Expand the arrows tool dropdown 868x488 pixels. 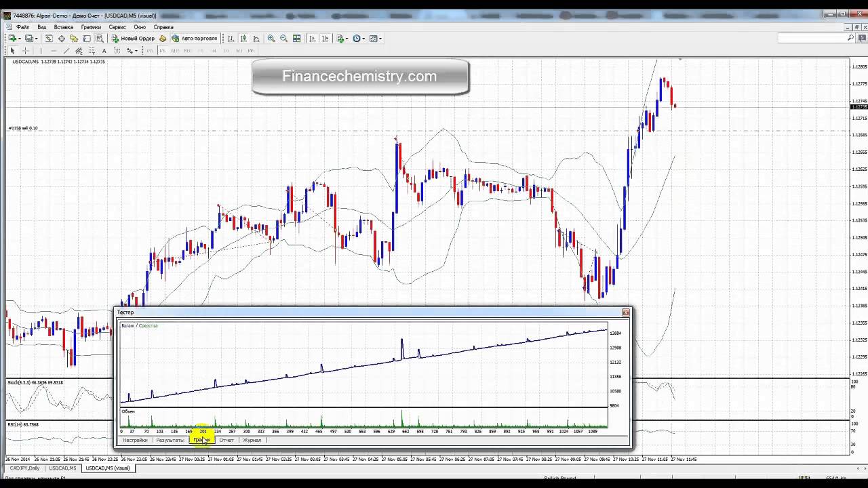[x=136, y=51]
